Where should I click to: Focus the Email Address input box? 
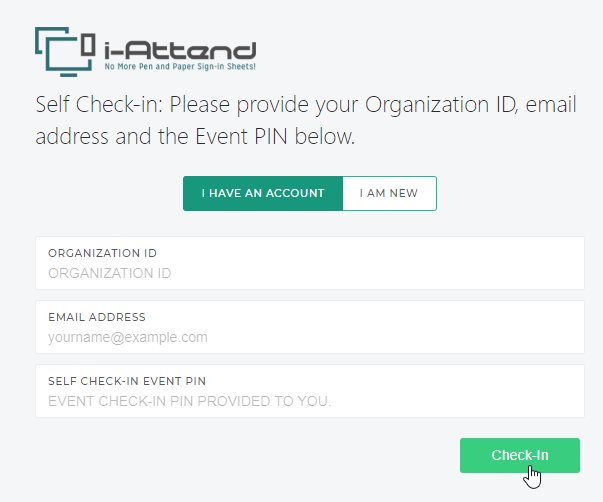(310, 327)
